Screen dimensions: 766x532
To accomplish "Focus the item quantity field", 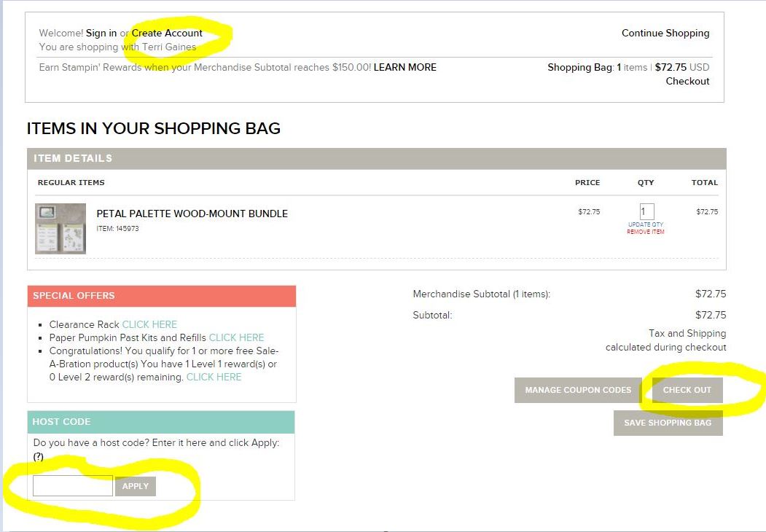I will (x=646, y=212).
